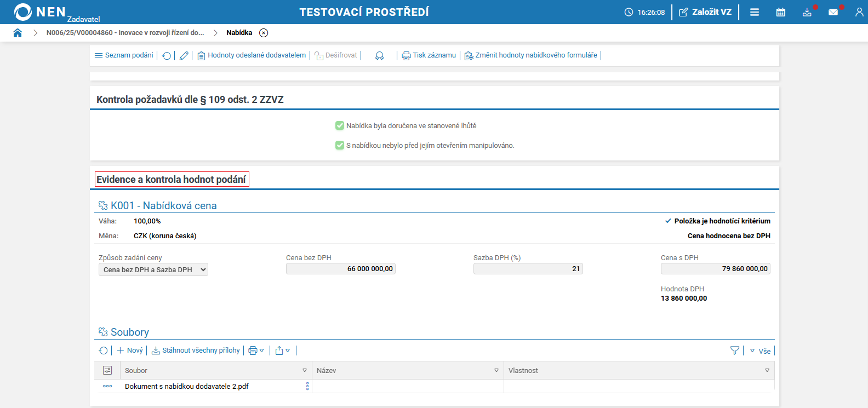Open the 'Vše' filter dropdown
868x408 pixels.
pyautogui.click(x=761, y=351)
